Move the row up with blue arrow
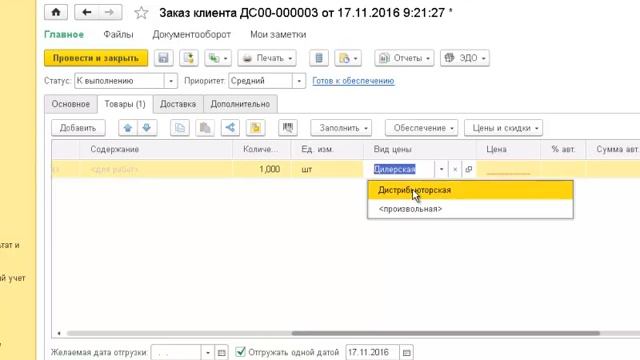The image size is (640, 360). click(x=128, y=128)
